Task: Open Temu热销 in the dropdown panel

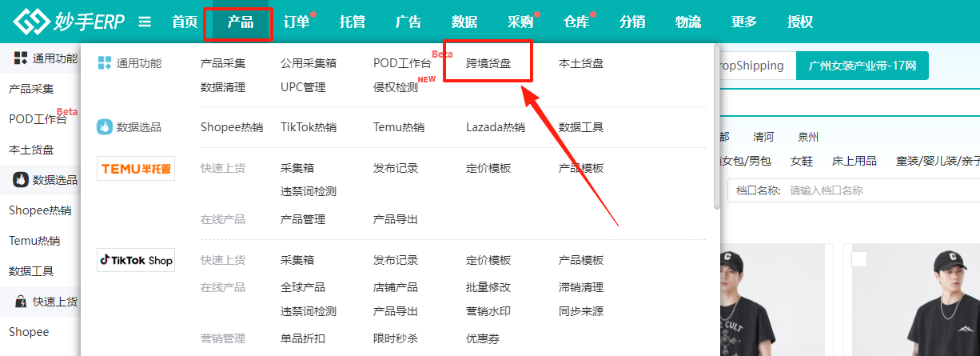Action: (x=399, y=126)
